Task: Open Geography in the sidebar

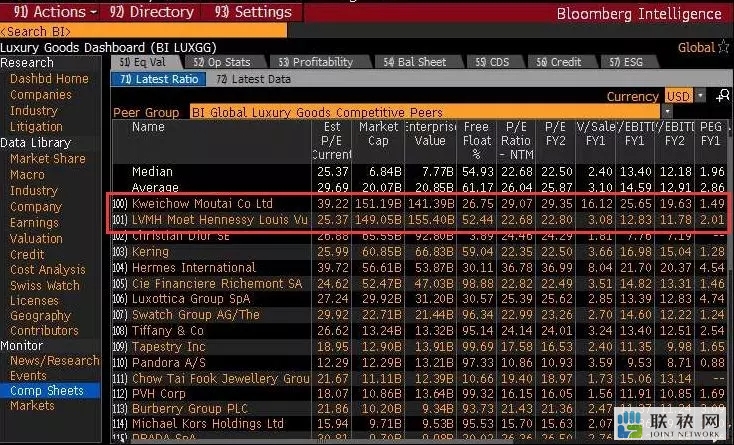Action: pos(40,315)
